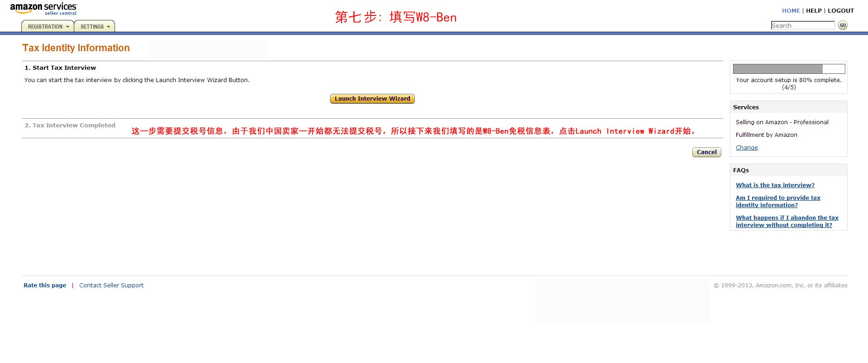Click the Launch Interview Wizard button
This screenshot has width=868, height=363.
[372, 99]
